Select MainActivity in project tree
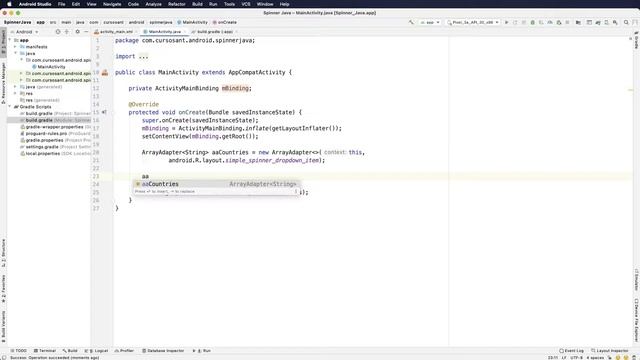640x360 pixels. pos(49,67)
